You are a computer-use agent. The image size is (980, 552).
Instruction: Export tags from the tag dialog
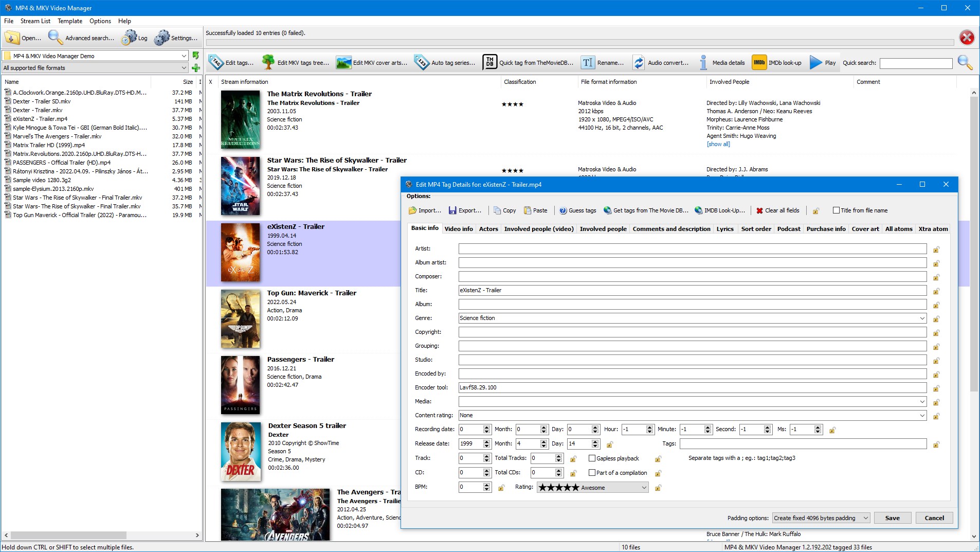[x=465, y=210]
